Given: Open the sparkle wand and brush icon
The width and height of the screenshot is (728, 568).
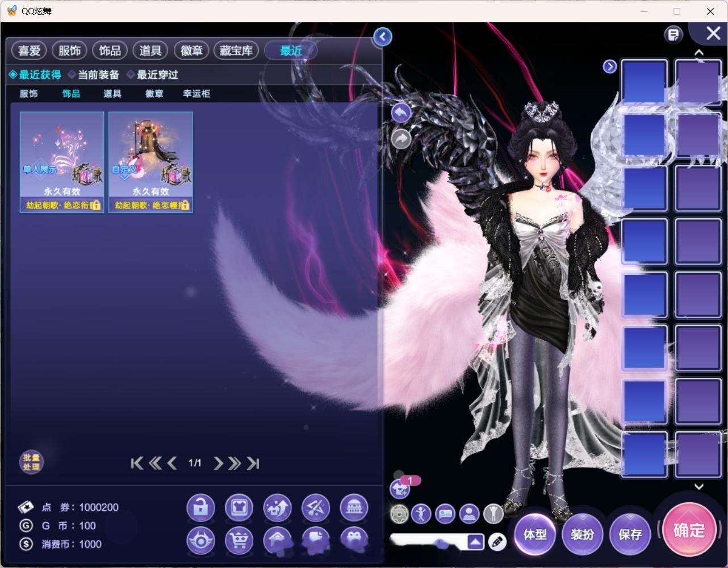Looking at the screenshot, I should 316,508.
